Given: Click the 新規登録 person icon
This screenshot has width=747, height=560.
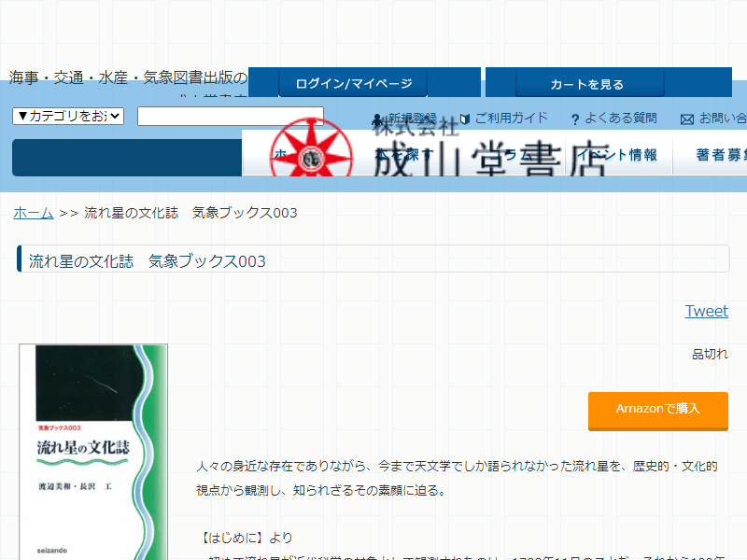Looking at the screenshot, I should pyautogui.click(x=377, y=119).
